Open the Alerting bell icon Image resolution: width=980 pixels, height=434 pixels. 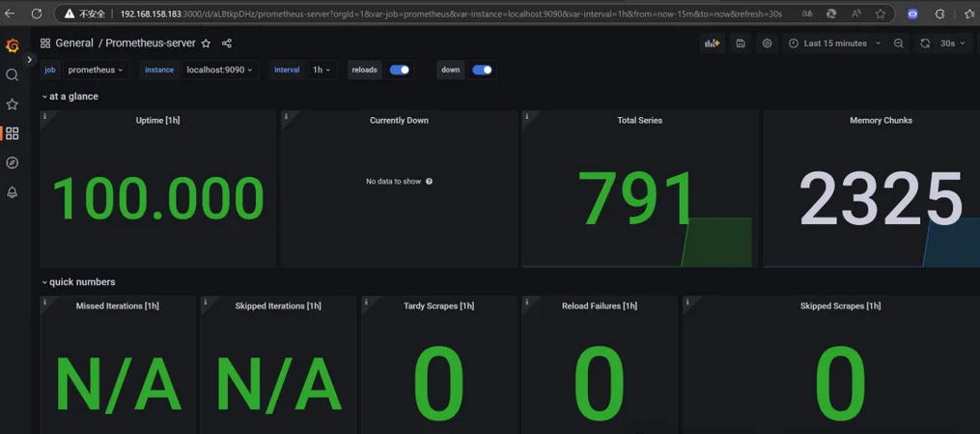click(12, 192)
